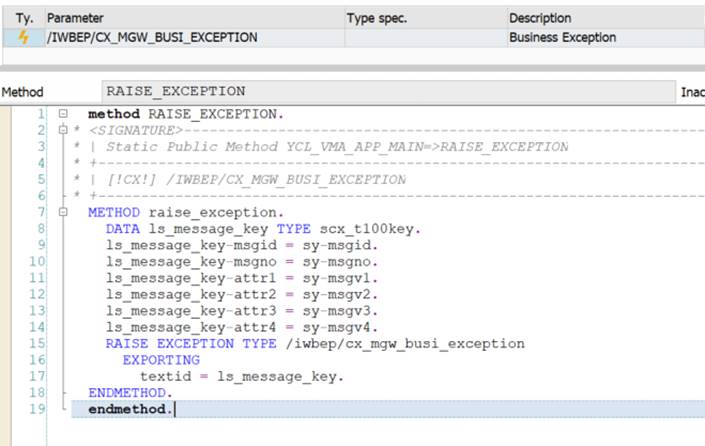Click the 'ls_message_key-attr2 = sy-msgv2' line
Viewport: 705px width, 446px height.
coord(242,294)
